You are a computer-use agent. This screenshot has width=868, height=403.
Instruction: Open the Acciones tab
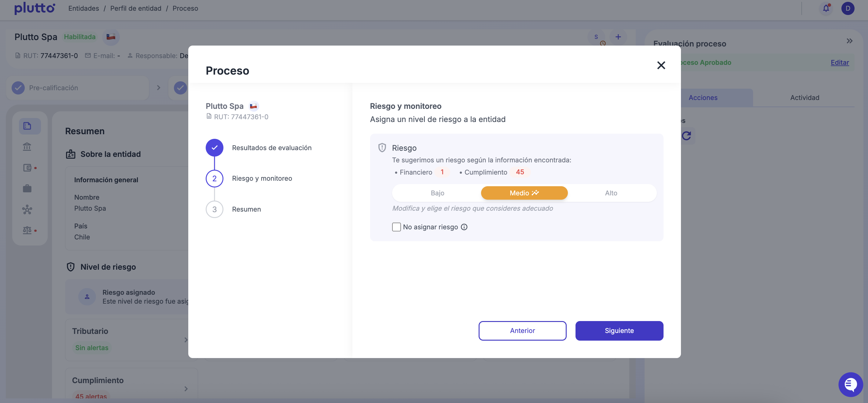point(703,98)
